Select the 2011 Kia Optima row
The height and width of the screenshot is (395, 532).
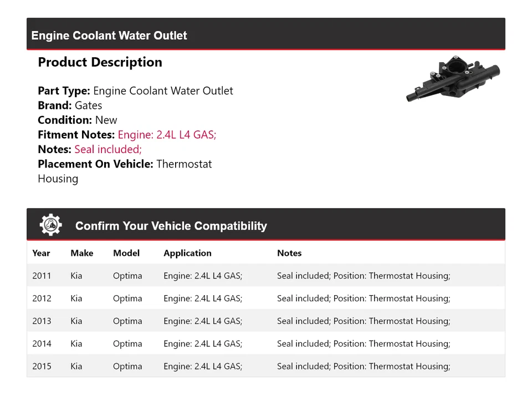pyautogui.click(x=265, y=276)
